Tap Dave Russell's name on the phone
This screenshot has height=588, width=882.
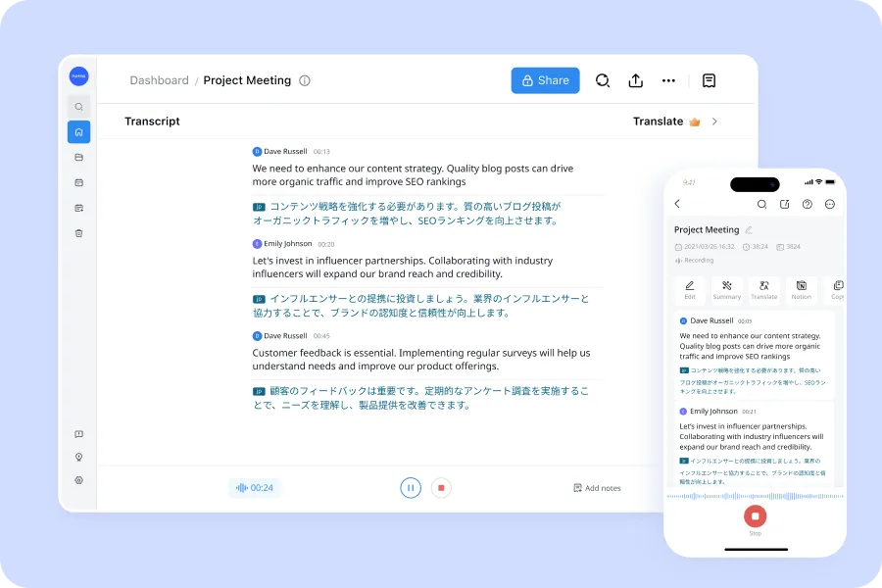click(711, 320)
